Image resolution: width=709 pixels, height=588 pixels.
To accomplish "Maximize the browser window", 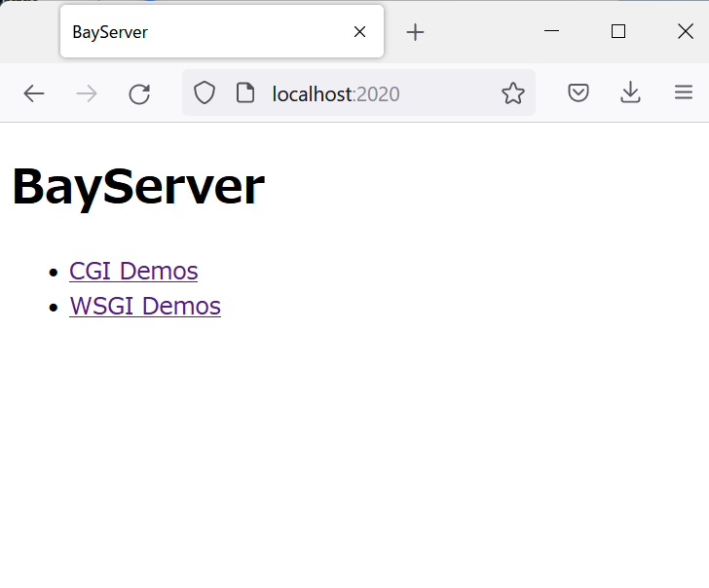I will coord(618,31).
